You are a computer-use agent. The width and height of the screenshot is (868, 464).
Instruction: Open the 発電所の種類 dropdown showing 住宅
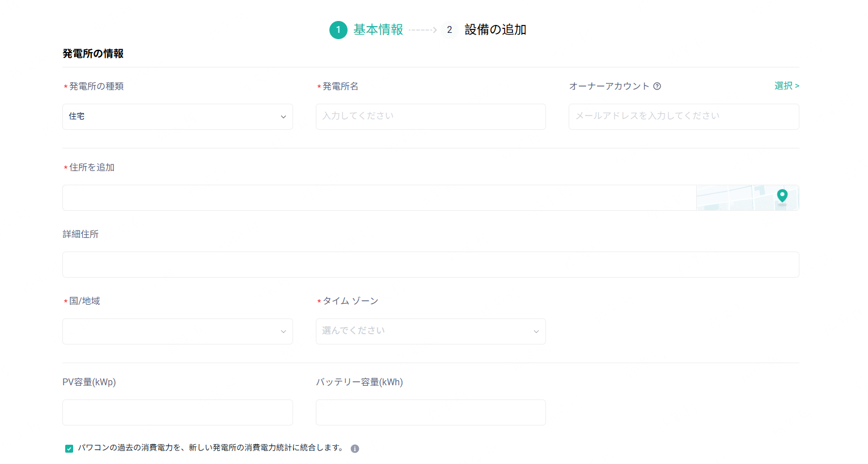pos(177,117)
